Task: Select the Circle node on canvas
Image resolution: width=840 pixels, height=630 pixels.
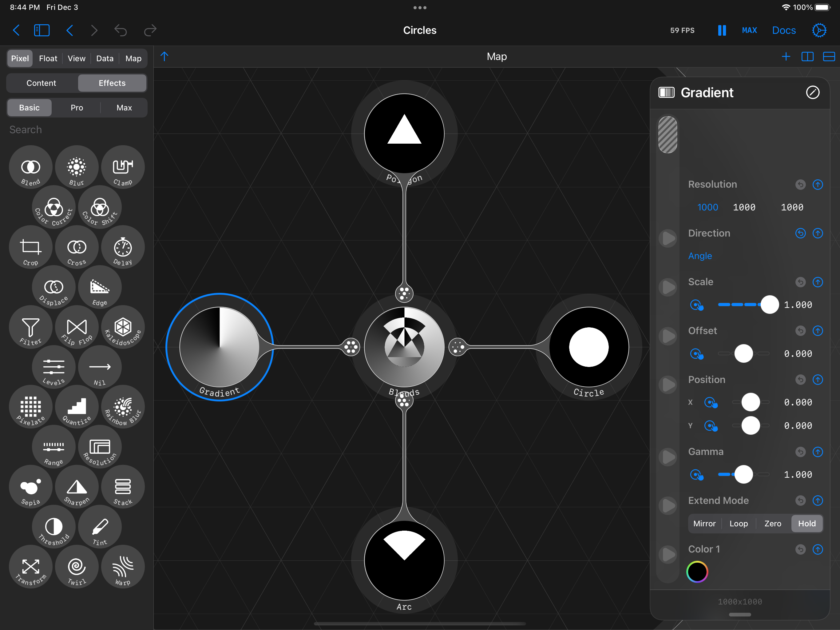Action: 588,347
